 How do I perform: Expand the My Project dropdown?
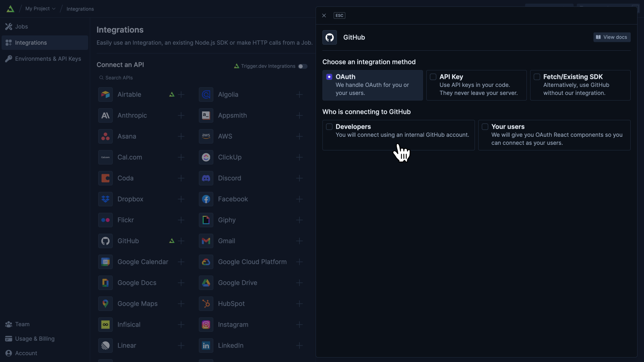(40, 8)
